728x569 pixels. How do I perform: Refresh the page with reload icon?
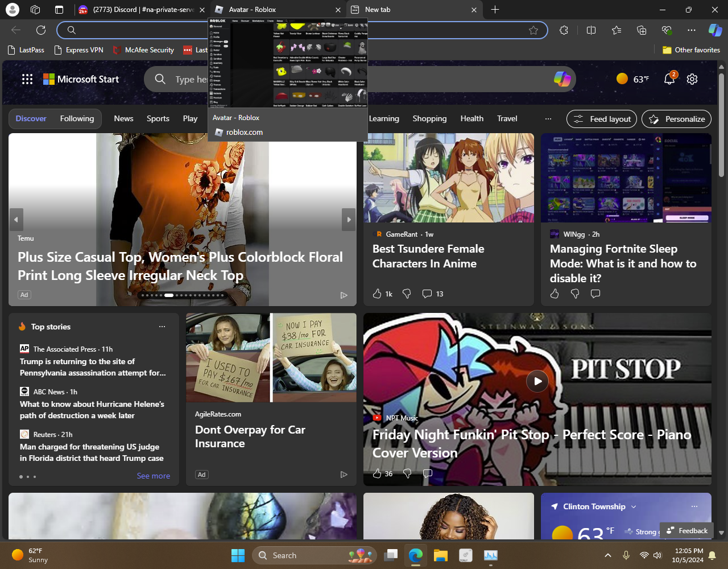tap(41, 30)
